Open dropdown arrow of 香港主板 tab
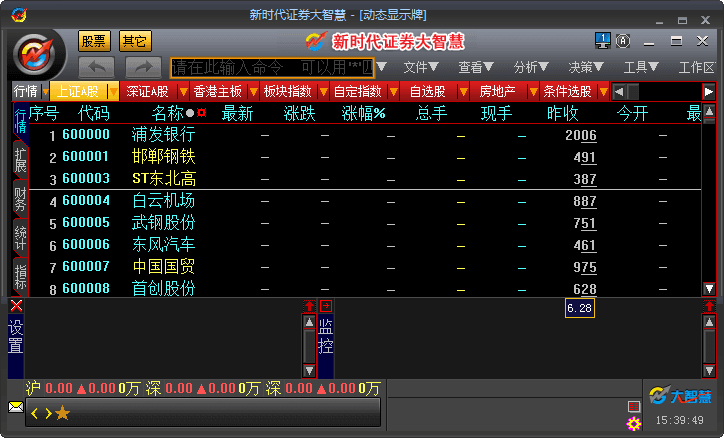The width and height of the screenshot is (724, 438). (253, 92)
